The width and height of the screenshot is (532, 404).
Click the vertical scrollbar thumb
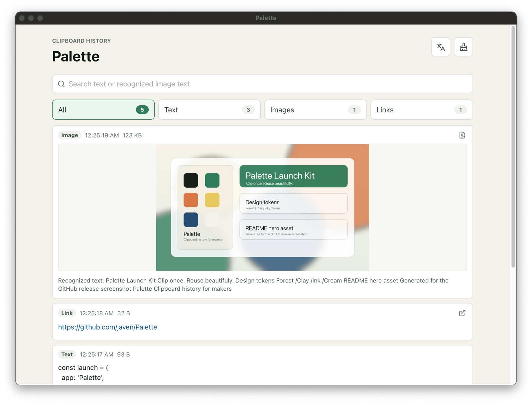click(x=513, y=146)
